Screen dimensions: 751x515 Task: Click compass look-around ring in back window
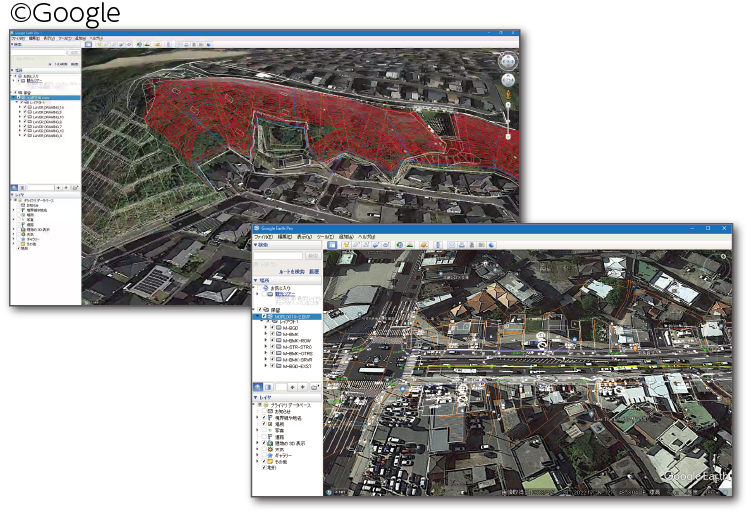(x=508, y=61)
